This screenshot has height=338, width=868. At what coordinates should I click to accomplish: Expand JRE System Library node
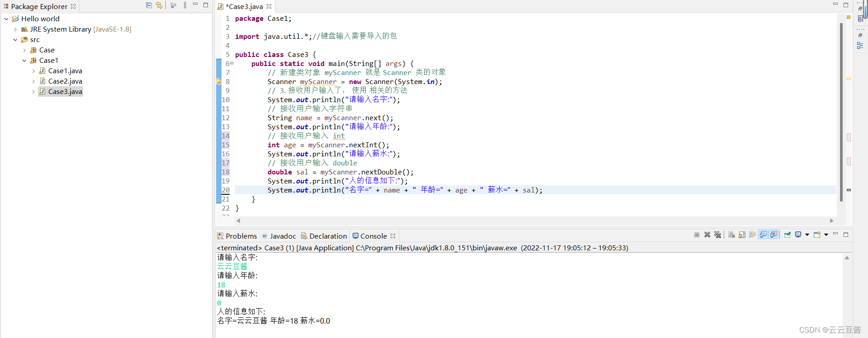click(x=15, y=29)
